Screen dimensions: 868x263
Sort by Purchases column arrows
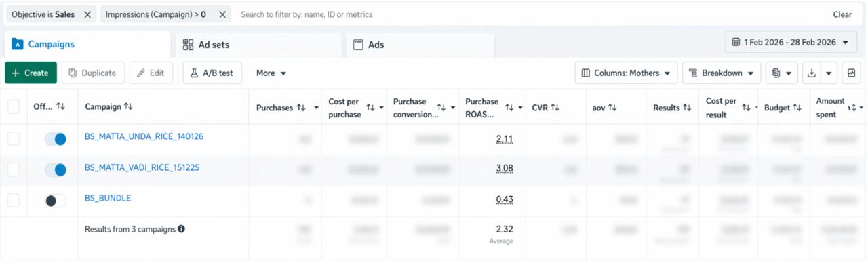tap(301, 108)
